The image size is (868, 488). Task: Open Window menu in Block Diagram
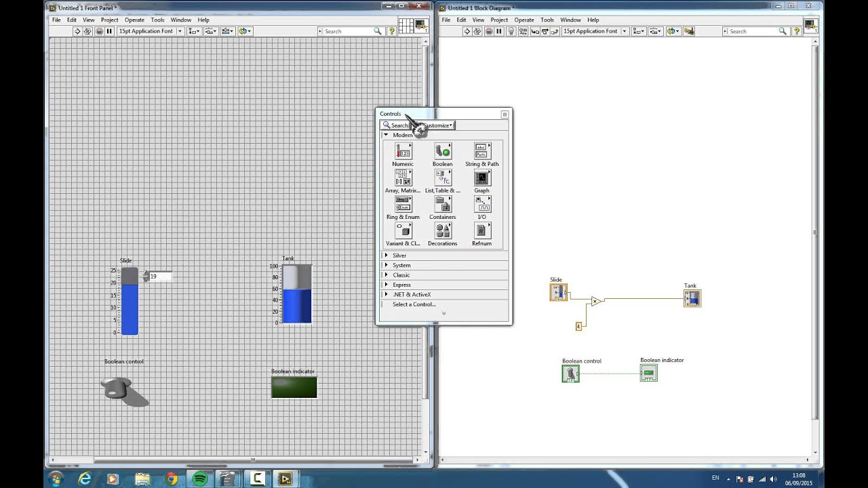point(570,20)
